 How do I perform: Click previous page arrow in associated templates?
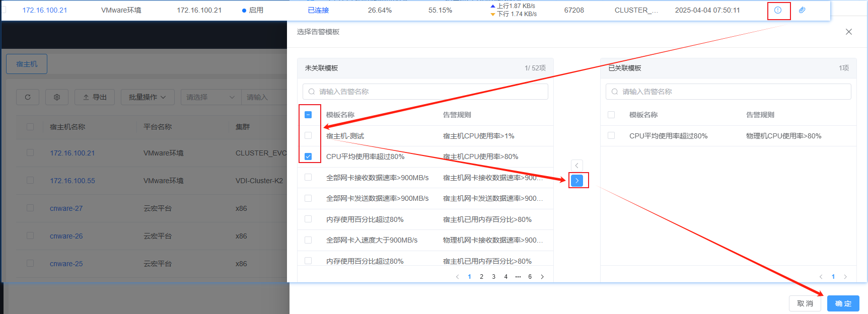click(821, 277)
